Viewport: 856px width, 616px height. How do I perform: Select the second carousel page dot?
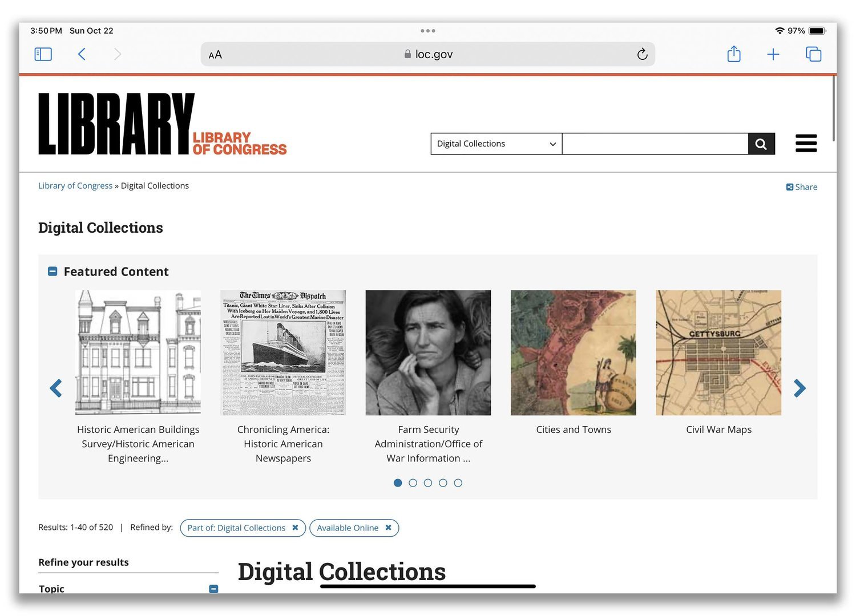click(413, 483)
